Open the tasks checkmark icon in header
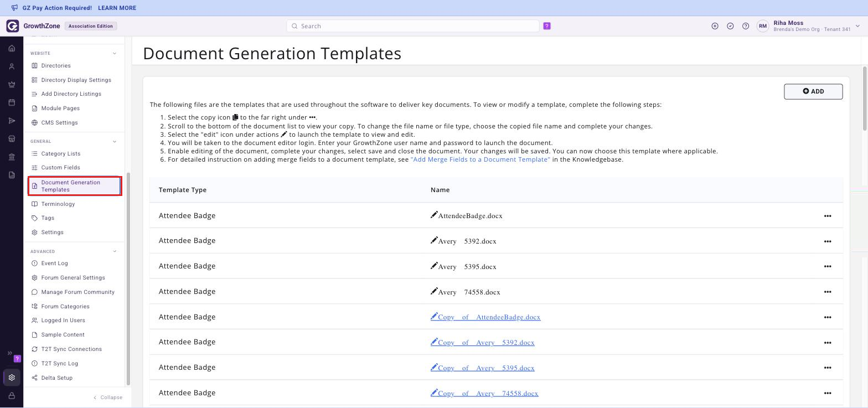This screenshot has height=408, width=868. (x=730, y=26)
